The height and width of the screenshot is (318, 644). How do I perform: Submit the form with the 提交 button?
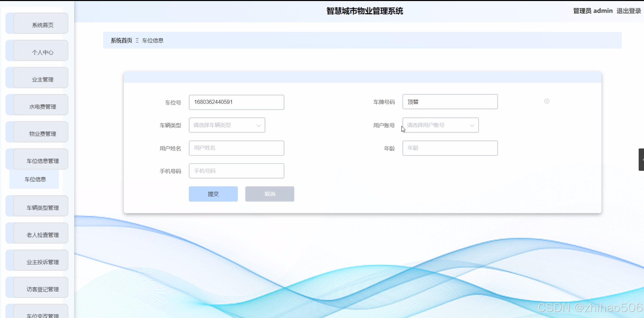[x=213, y=194]
